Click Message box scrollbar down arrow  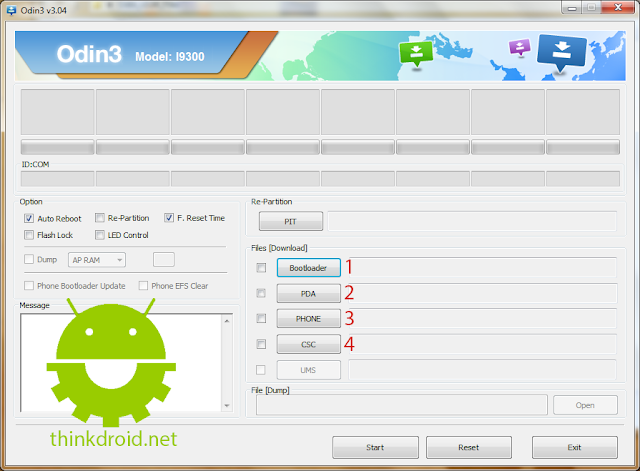click(227, 406)
